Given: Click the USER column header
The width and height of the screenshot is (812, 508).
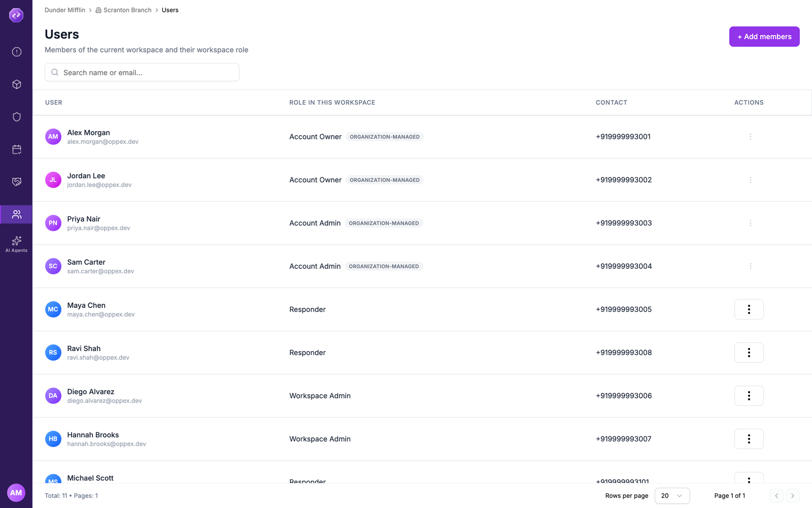Looking at the screenshot, I should pyautogui.click(x=54, y=103).
